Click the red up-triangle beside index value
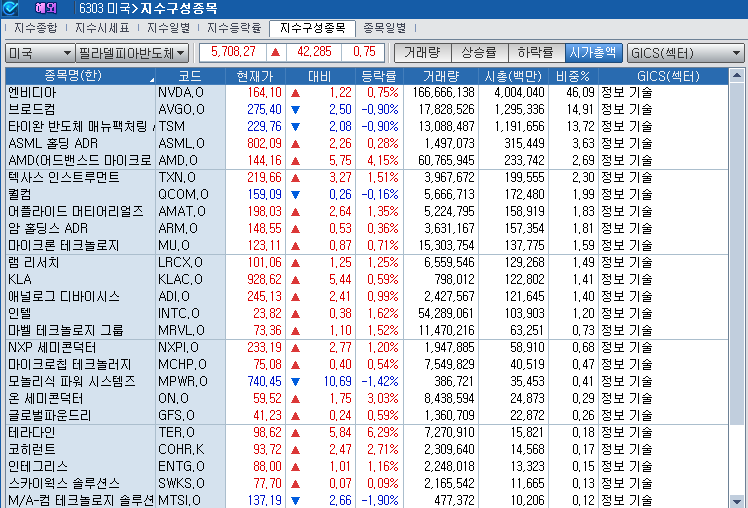Screen dimensions: 748x508 pos(275,52)
